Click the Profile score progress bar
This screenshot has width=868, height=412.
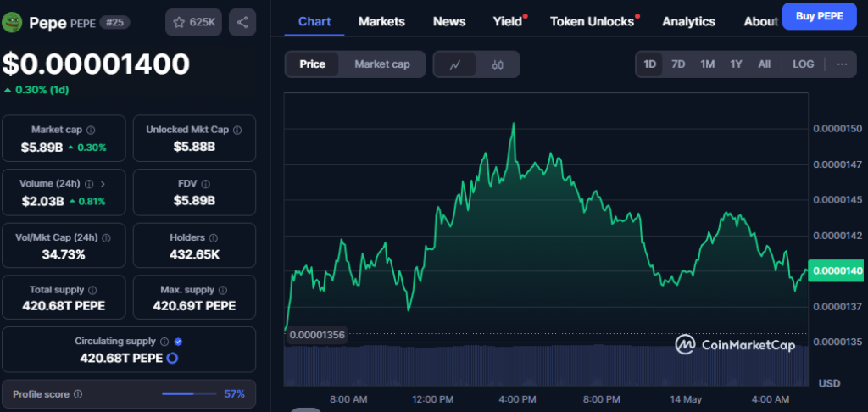click(189, 393)
